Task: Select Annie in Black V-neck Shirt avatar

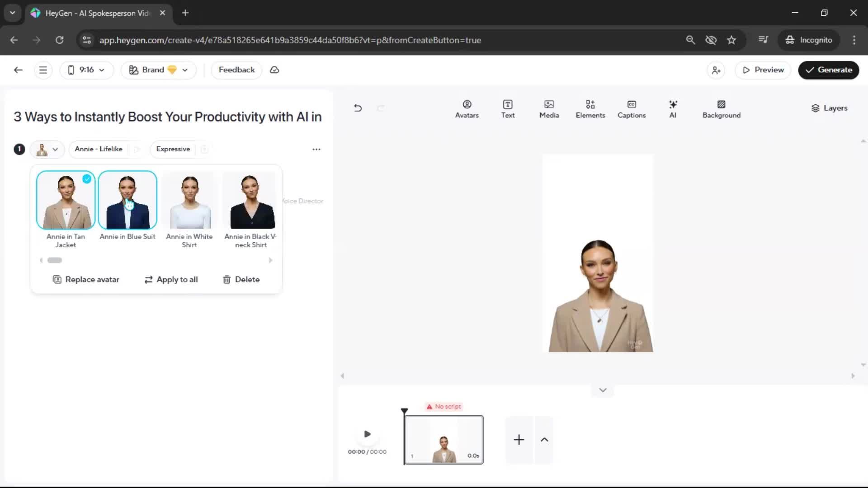Action: 251,201
